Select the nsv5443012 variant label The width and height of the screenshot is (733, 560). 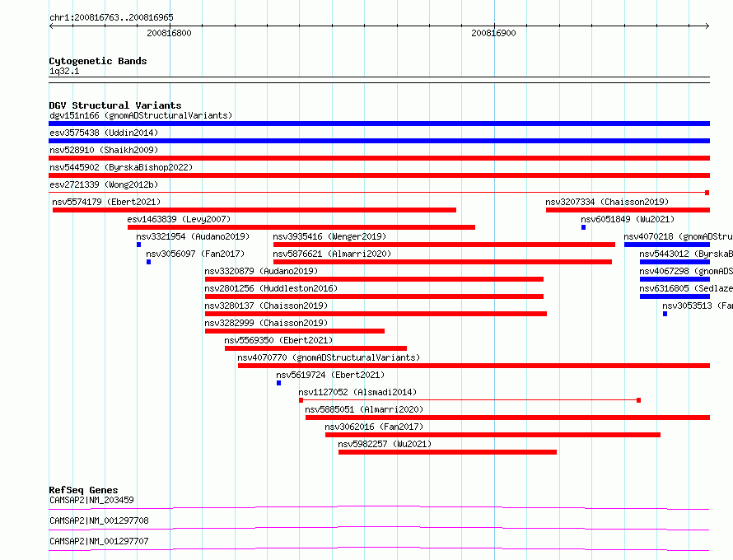pos(686,254)
